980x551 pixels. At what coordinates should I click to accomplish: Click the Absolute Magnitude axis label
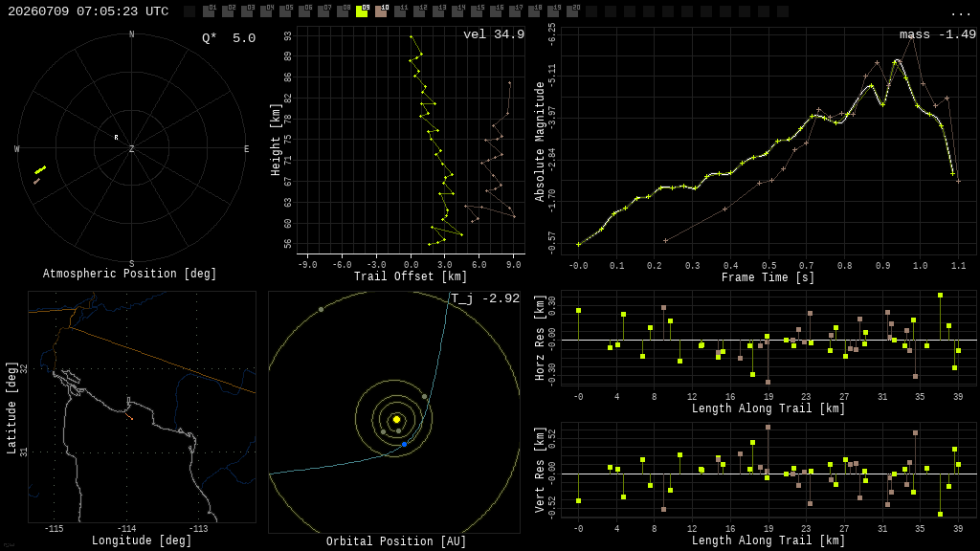pyautogui.click(x=540, y=142)
